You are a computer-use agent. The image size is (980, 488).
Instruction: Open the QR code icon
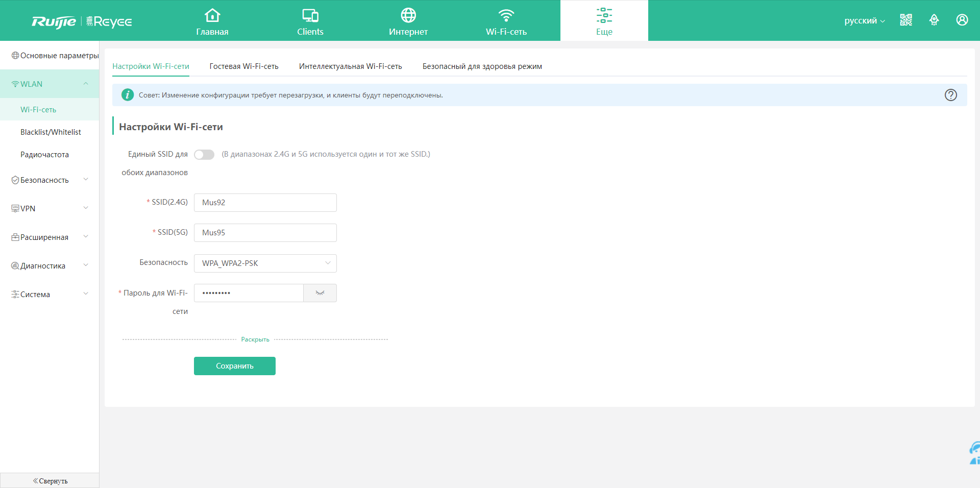coord(906,20)
